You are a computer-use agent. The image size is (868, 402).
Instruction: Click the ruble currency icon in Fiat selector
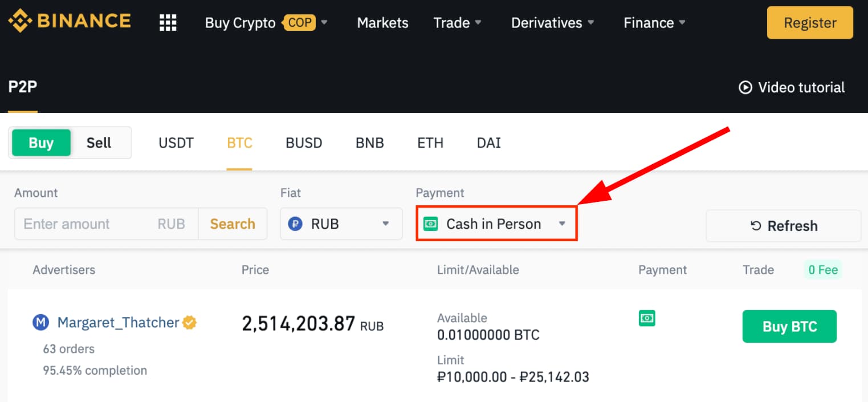pyautogui.click(x=295, y=224)
